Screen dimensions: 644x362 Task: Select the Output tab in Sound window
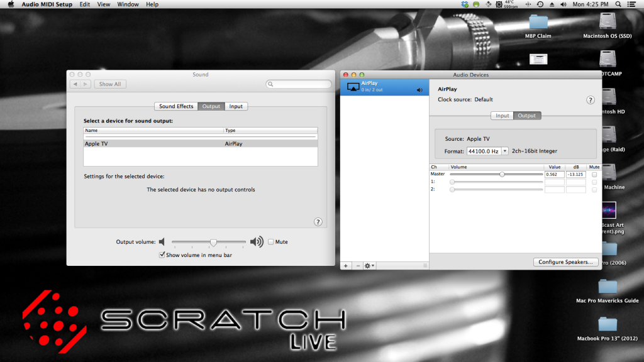211,106
